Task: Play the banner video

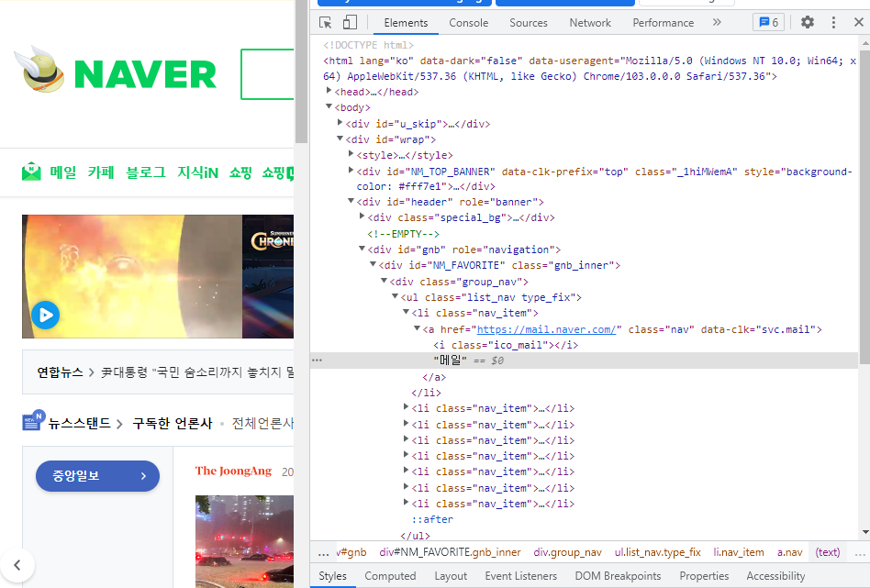Action: click(46, 315)
